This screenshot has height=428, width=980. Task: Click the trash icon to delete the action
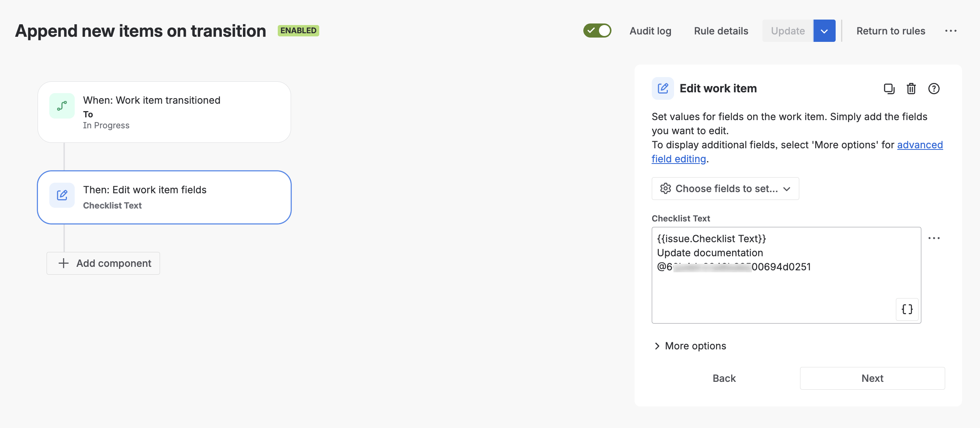pos(912,89)
